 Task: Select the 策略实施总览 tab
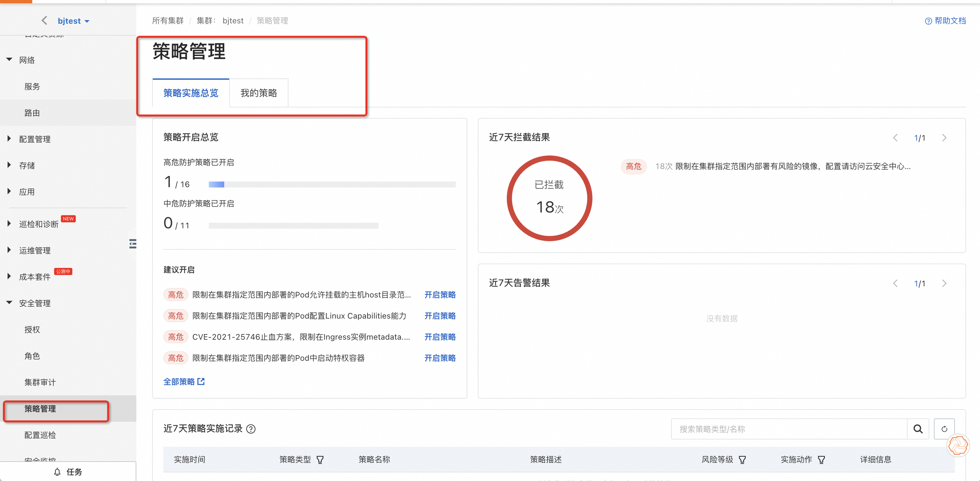pos(191,93)
